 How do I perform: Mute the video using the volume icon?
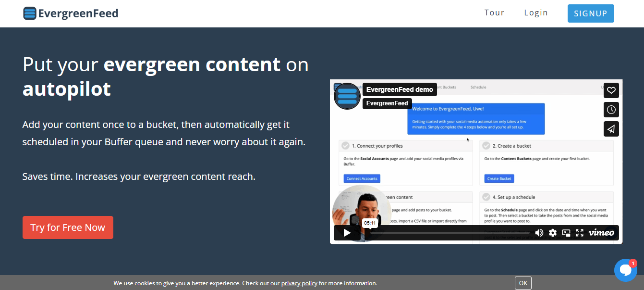(539, 233)
